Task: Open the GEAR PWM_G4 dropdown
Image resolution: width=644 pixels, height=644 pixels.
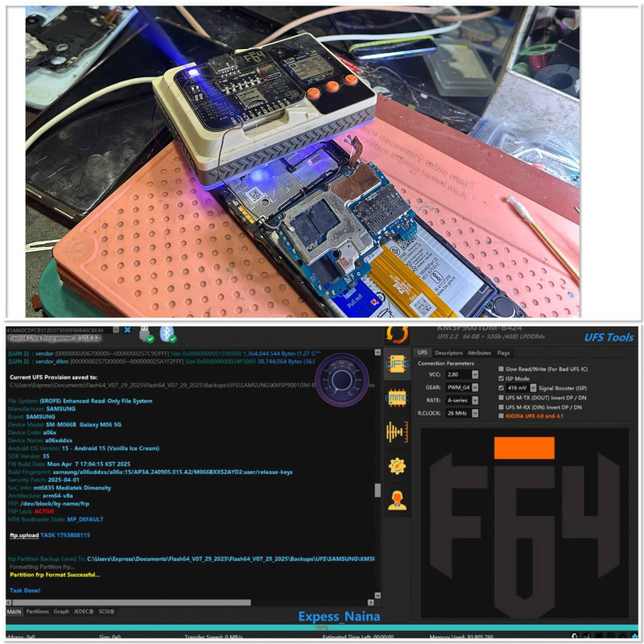Action: click(x=475, y=387)
